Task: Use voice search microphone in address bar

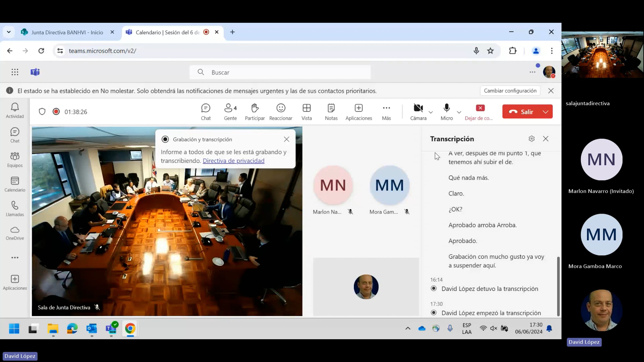Action: 476,51
